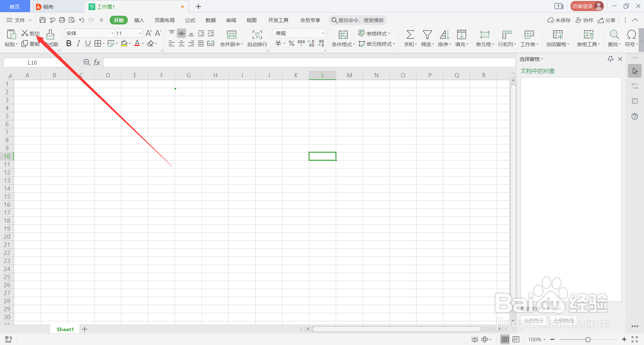Screen dimensions: 644x345
Task: Click the Conditional Formatting icon
Action: pyautogui.click(x=343, y=34)
